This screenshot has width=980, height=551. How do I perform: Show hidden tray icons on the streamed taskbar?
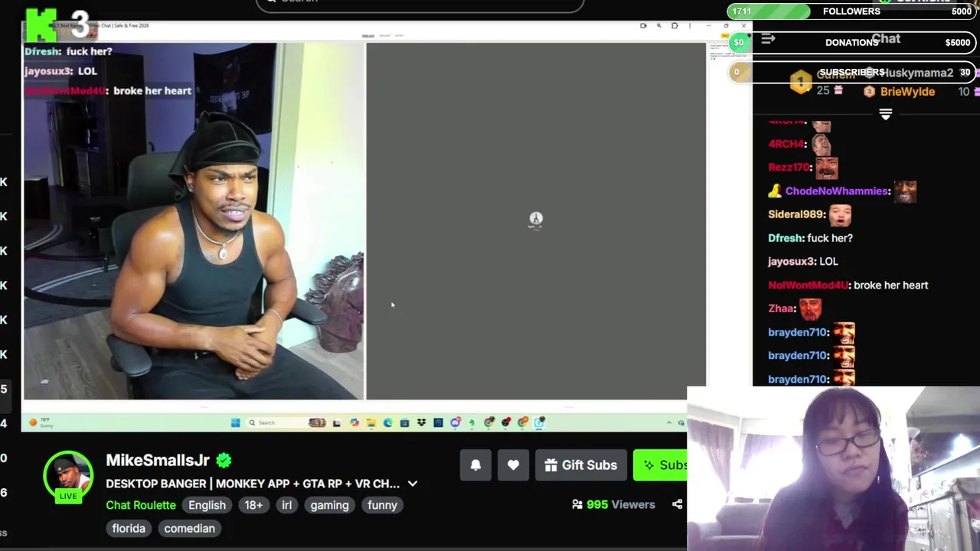pos(668,422)
